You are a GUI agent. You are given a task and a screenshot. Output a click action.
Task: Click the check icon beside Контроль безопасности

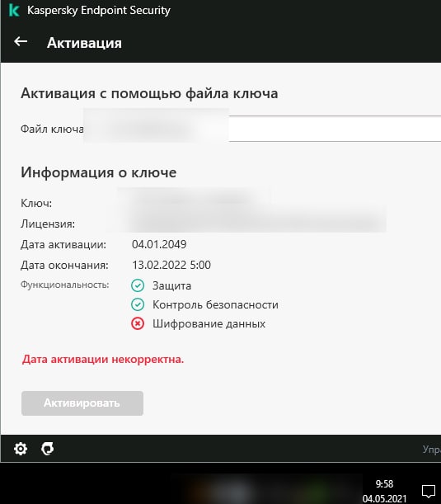pos(138,304)
